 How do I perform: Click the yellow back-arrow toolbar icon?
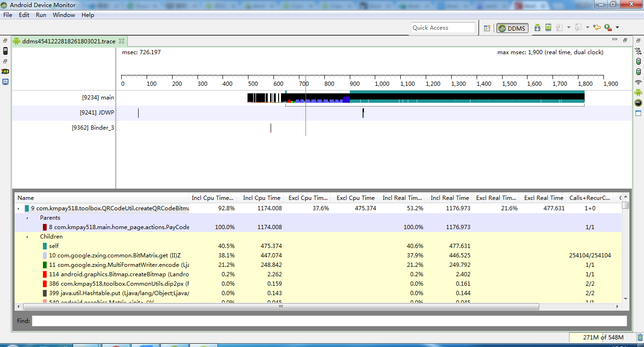click(x=597, y=28)
